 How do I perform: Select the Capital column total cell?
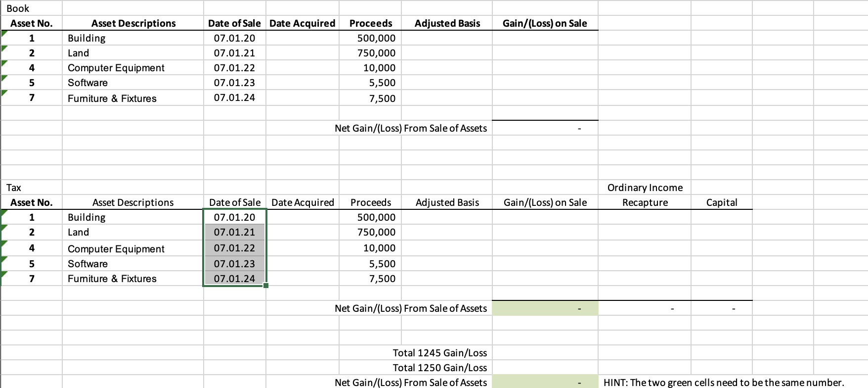pyautogui.click(x=722, y=308)
